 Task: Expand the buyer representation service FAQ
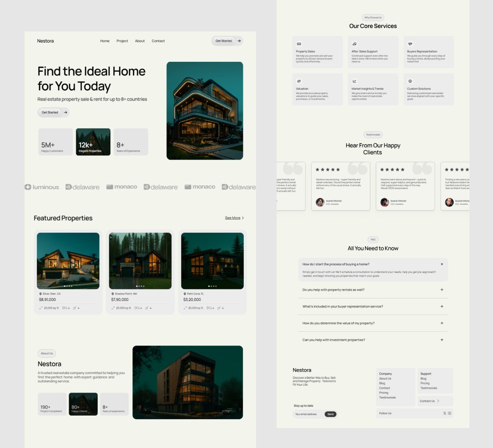click(442, 306)
